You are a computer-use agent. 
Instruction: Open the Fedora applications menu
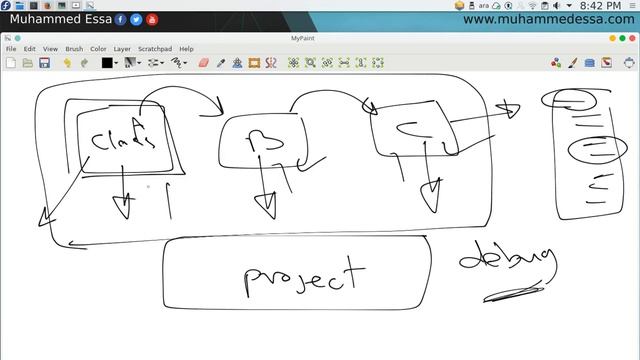(6, 5)
